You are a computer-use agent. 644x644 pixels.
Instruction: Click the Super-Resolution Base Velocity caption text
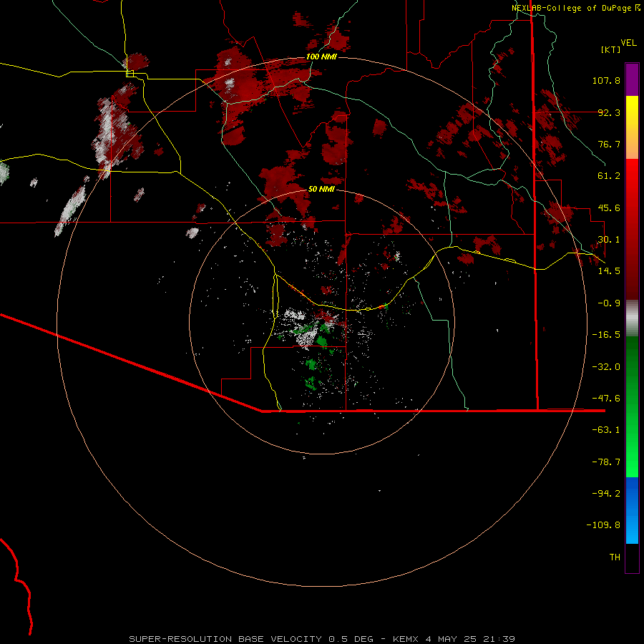(x=321, y=639)
